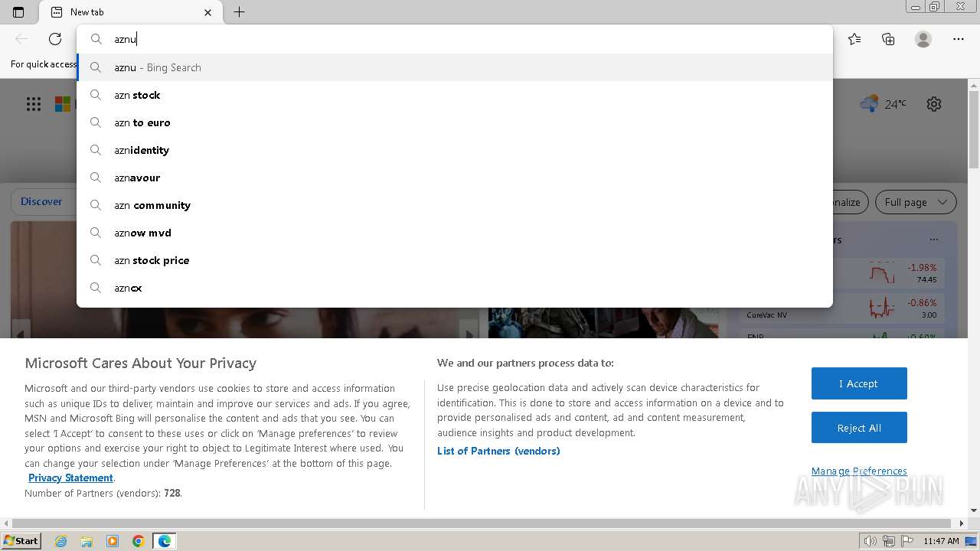Open the app launcher grid icon

tap(34, 104)
